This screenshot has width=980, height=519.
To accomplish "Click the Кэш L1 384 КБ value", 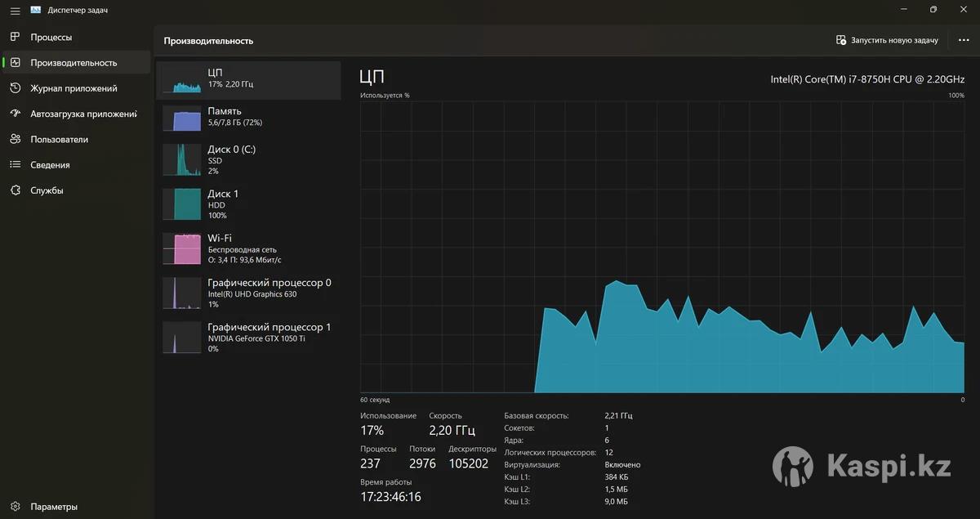I will click(x=617, y=477).
